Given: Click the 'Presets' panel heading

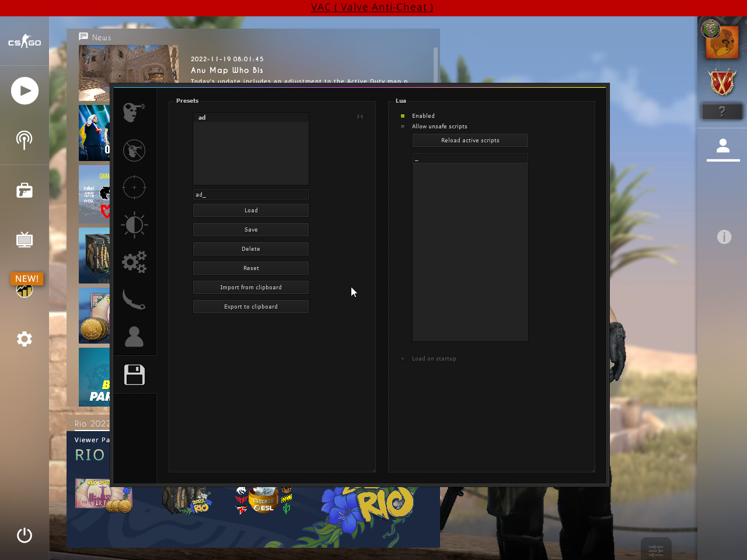Looking at the screenshot, I should (187, 101).
